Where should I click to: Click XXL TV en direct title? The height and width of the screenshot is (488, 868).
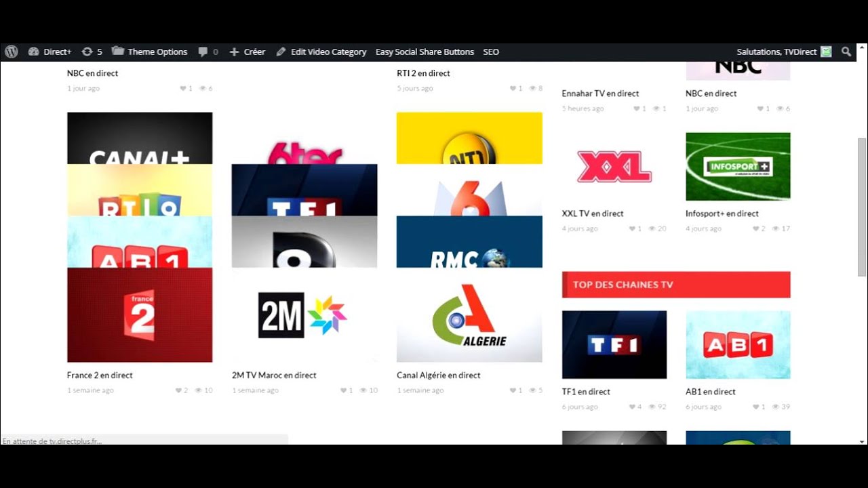593,213
